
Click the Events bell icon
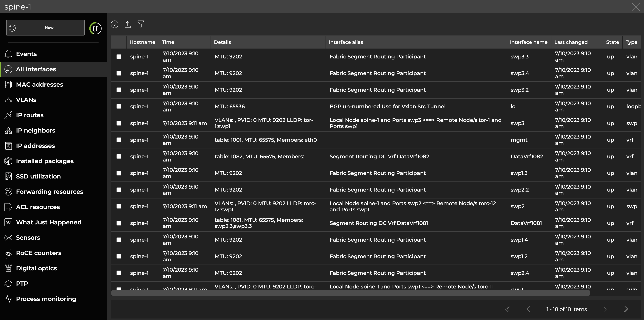tap(8, 54)
